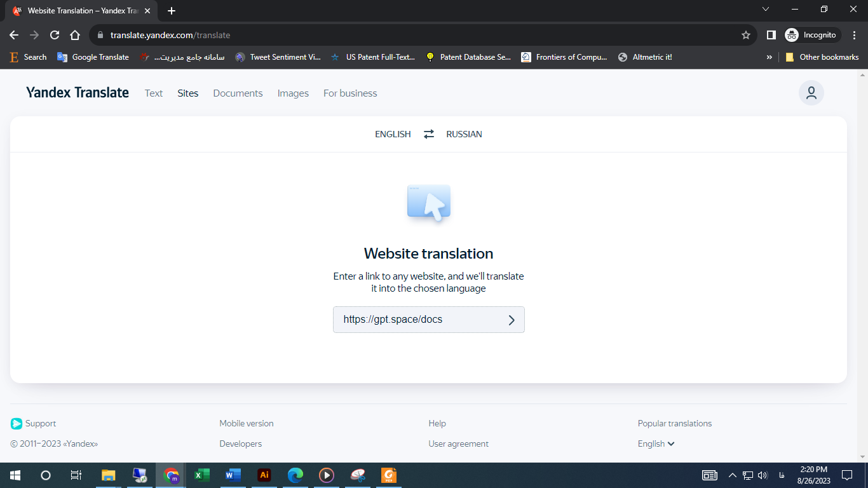Open File Explorer from taskbar
The image size is (868, 488).
109,475
